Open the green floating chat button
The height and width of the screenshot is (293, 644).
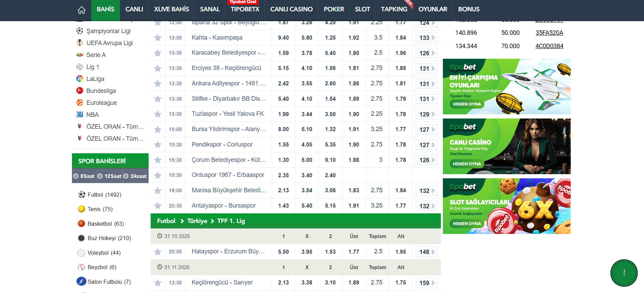pos(624,273)
